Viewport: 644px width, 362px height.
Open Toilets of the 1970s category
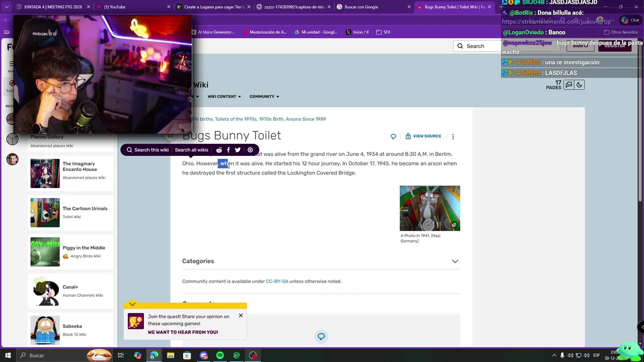[x=235, y=119]
